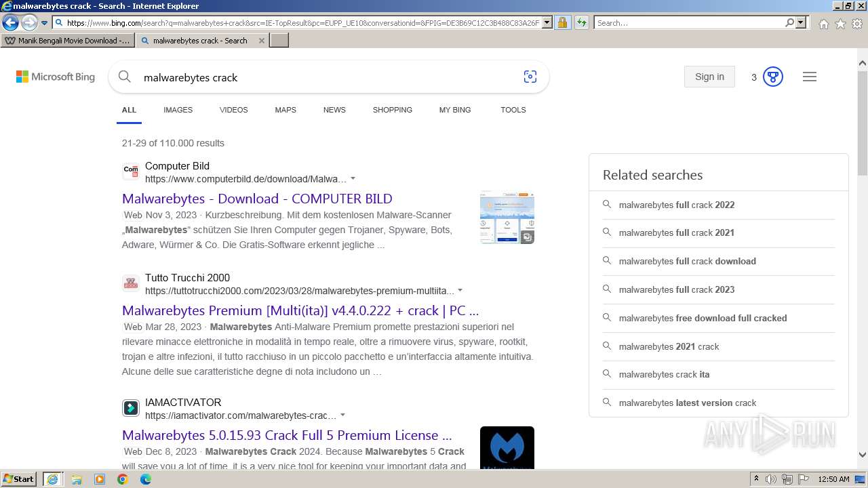Click the security lock icon
Viewport: 868px width, 488px height.
pos(562,23)
